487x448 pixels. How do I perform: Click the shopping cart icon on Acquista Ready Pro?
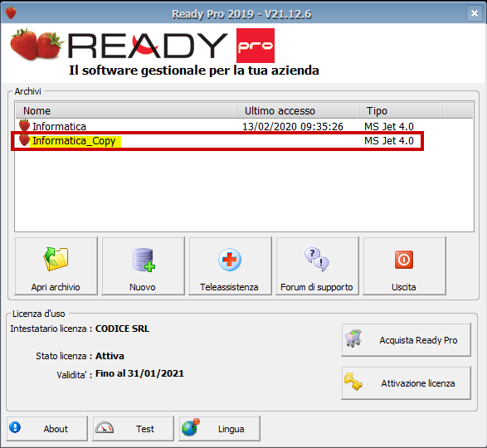point(353,338)
